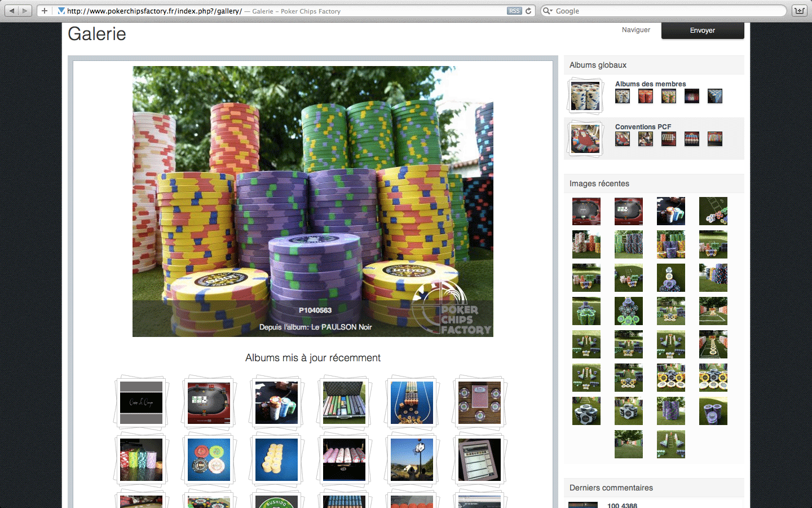Open the green Bushido album thumbnail

tap(276, 502)
